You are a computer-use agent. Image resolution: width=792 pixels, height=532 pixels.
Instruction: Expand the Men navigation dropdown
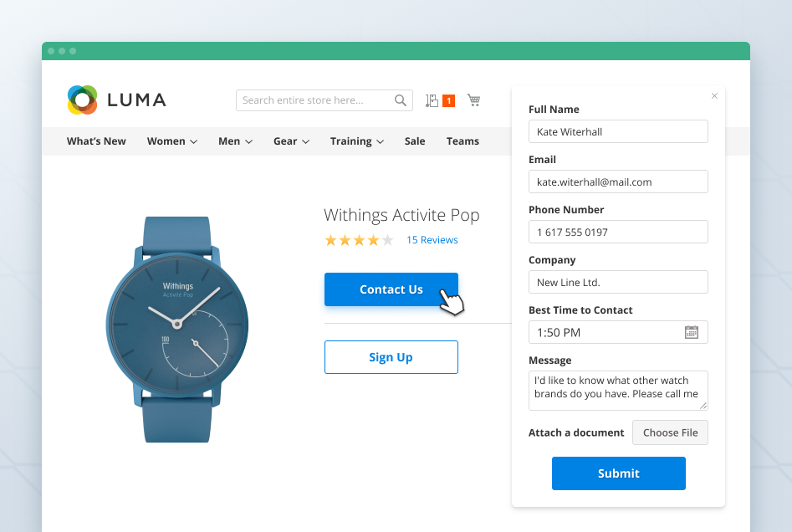(x=234, y=141)
